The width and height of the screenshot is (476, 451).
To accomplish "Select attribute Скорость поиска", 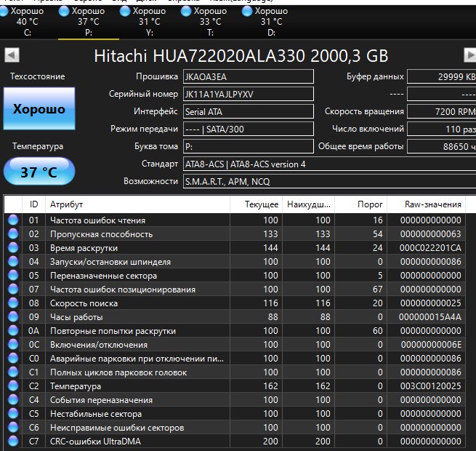I will pos(84,303).
